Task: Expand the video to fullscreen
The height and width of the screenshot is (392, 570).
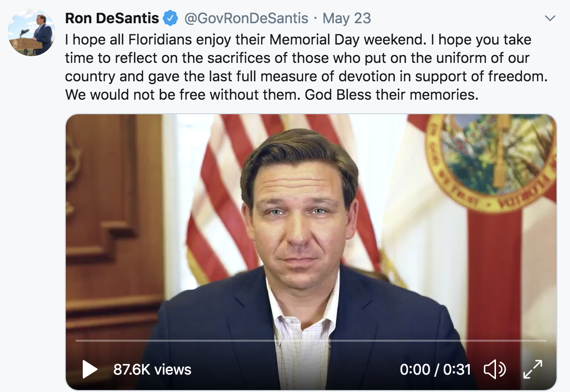Action: 533,369
